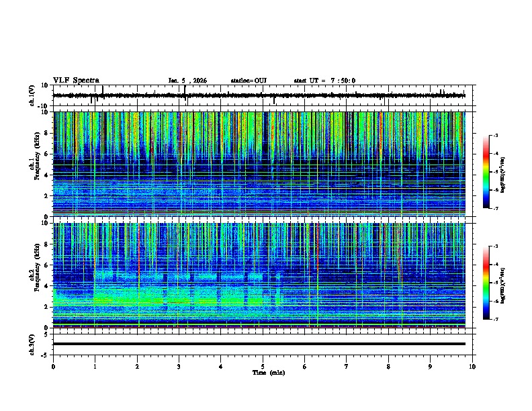Click the "-4" label on ch.2 colorbar
The height and width of the screenshot is (411, 532).
496,265
